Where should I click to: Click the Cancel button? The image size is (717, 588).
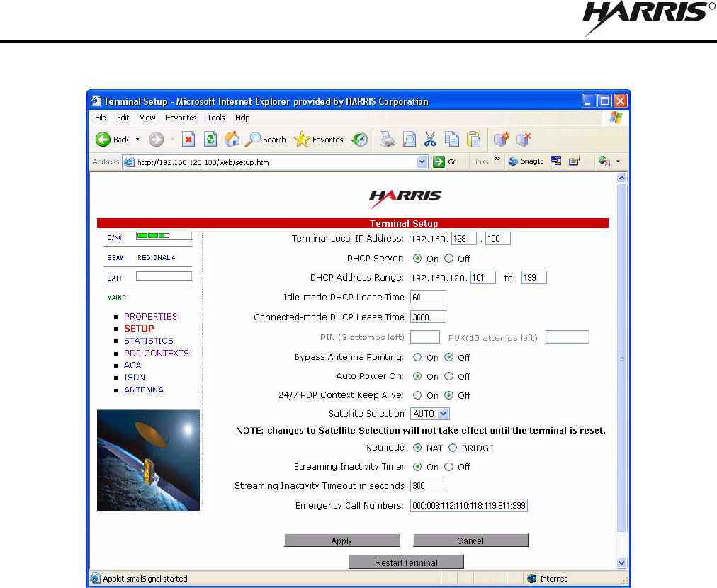click(x=470, y=541)
